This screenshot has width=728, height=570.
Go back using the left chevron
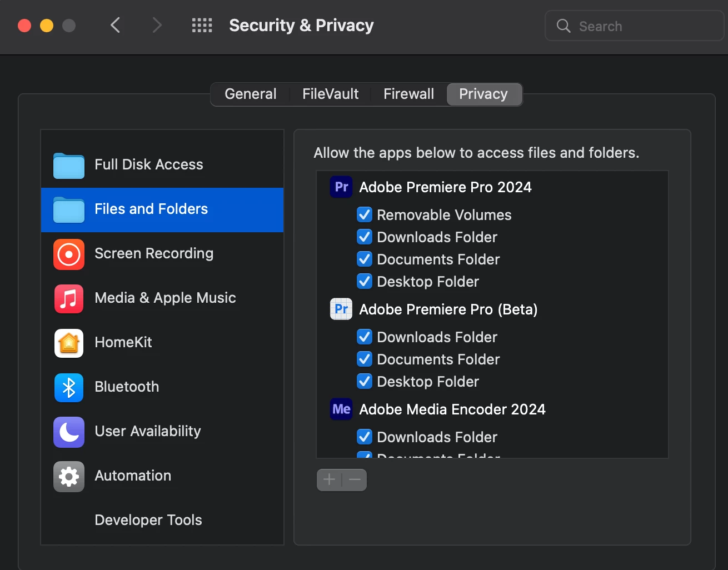116,26
